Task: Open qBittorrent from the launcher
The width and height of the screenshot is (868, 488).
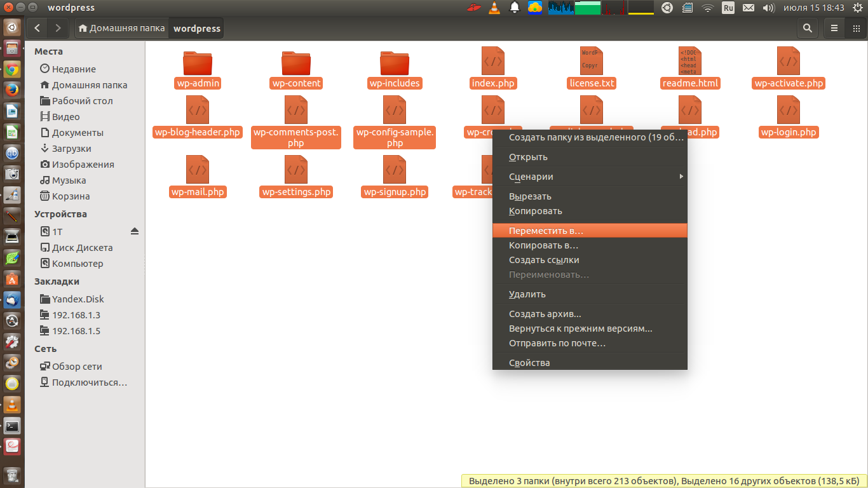Action: click(12, 153)
